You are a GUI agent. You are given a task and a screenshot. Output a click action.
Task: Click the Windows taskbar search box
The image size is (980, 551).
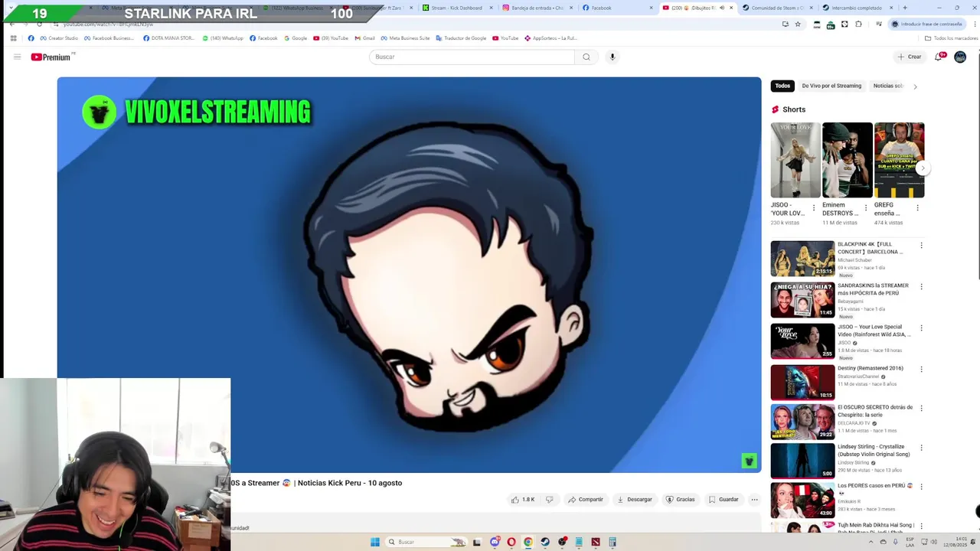(426, 542)
